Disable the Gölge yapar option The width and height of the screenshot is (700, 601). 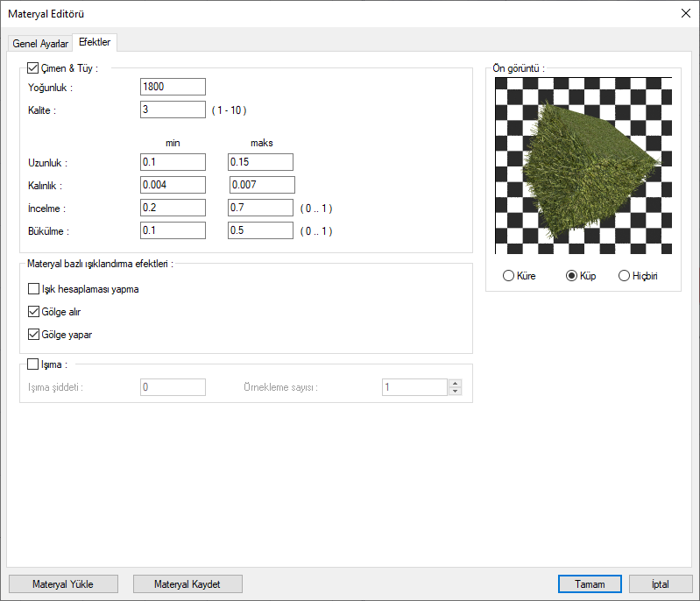(34, 335)
